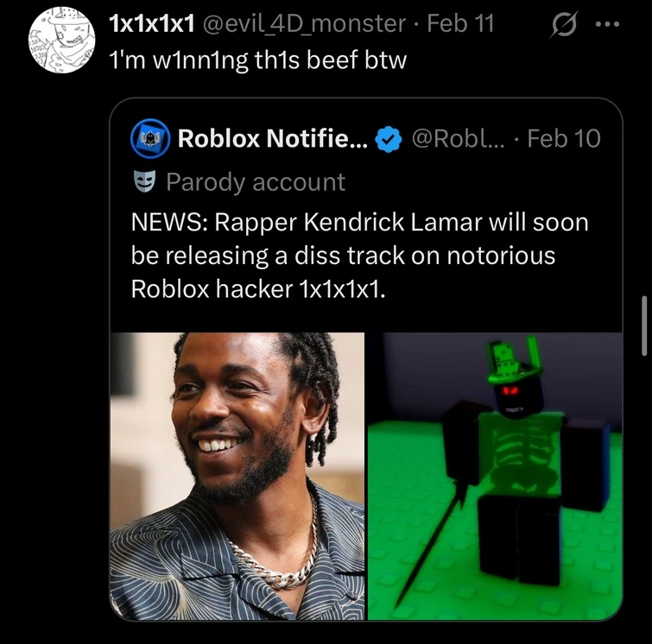Click the parody mask icon
The width and height of the screenshot is (652, 644).
(144, 182)
